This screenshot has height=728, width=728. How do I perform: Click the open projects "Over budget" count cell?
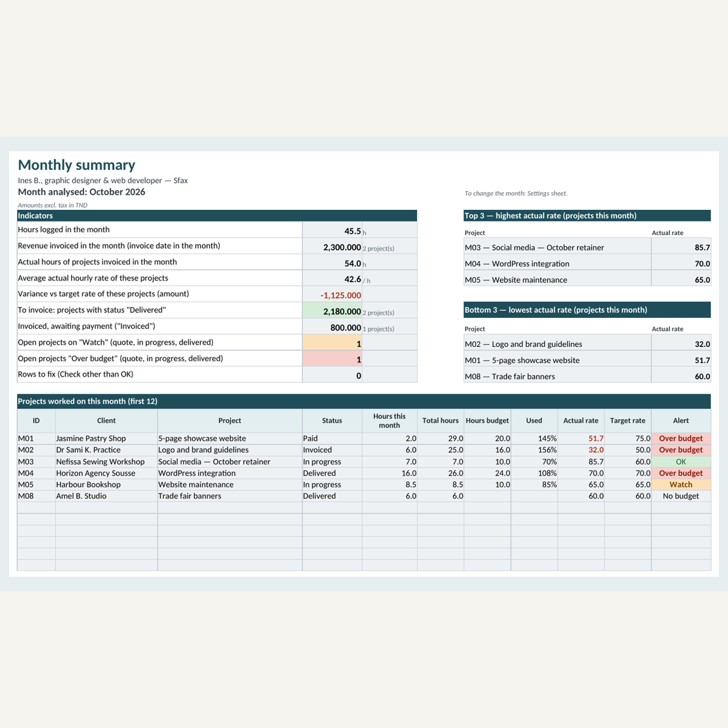pos(332,359)
